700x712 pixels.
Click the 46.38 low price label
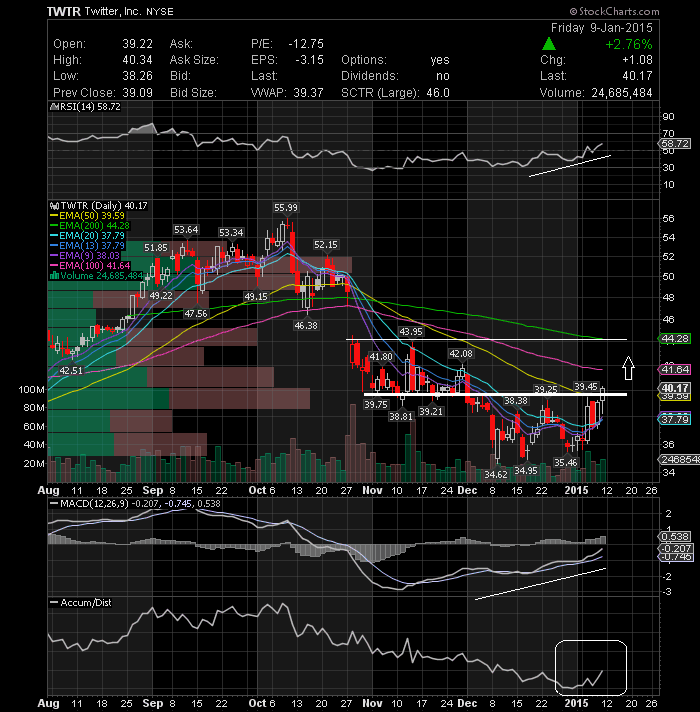click(x=306, y=326)
